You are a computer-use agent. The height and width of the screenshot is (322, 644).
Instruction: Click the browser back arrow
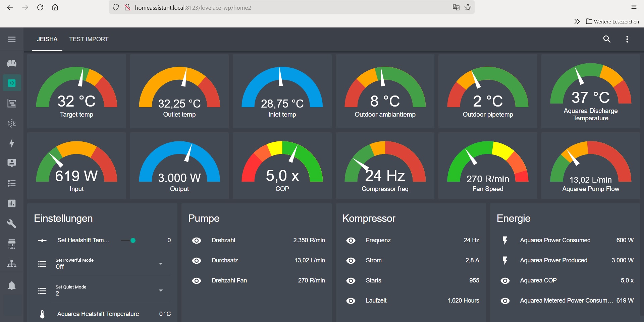(10, 7)
